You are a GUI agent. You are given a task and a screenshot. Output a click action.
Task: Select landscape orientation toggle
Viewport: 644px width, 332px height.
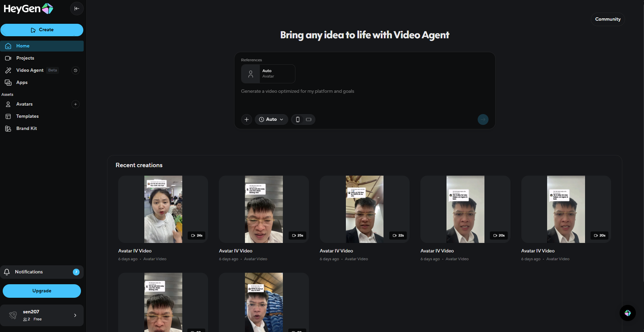pos(309,119)
